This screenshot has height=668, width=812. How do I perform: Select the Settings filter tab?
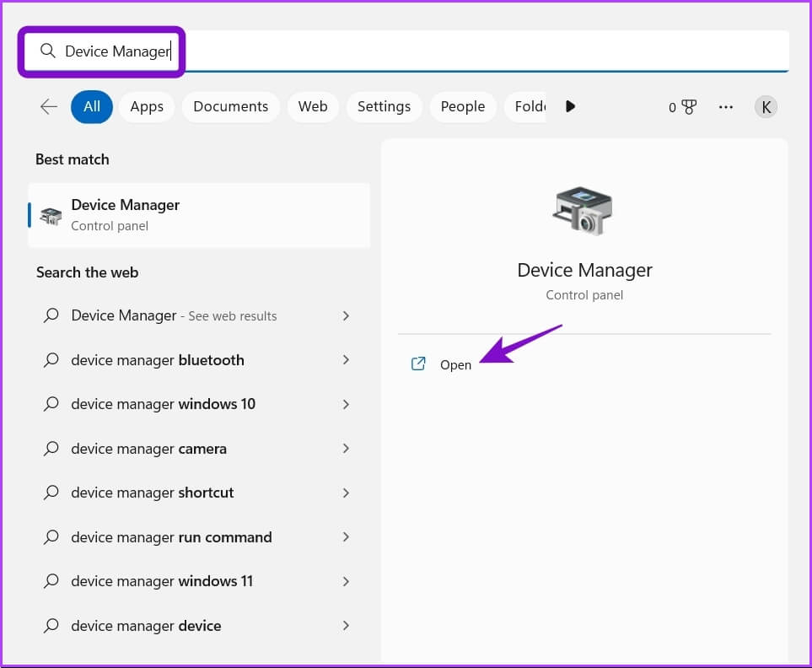click(384, 106)
